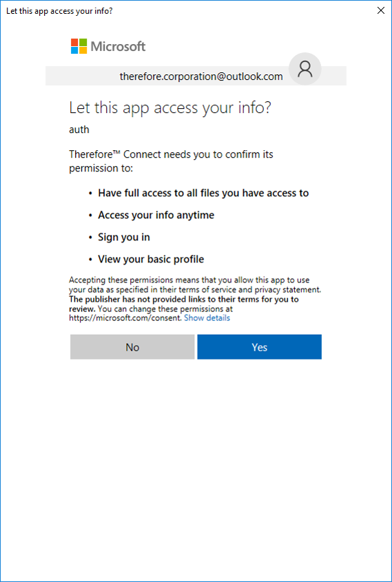392x582 pixels.
Task: Close the access consent dialog
Action: click(381, 10)
